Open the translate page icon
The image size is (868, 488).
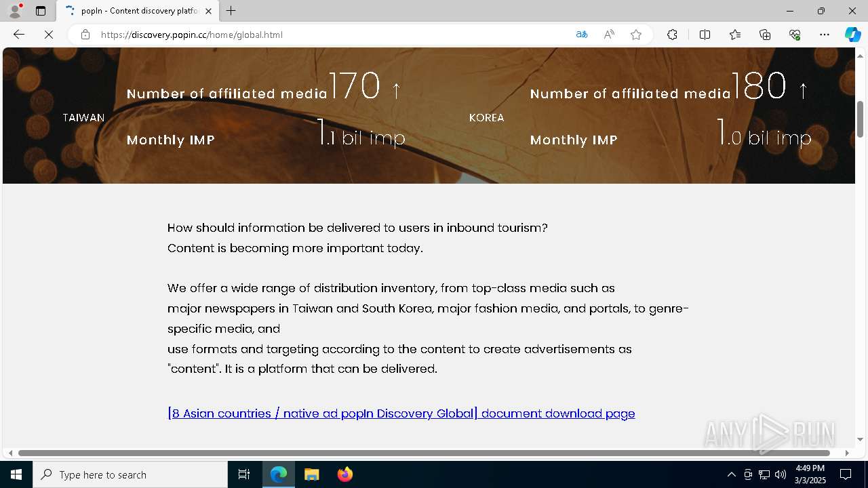coord(581,35)
